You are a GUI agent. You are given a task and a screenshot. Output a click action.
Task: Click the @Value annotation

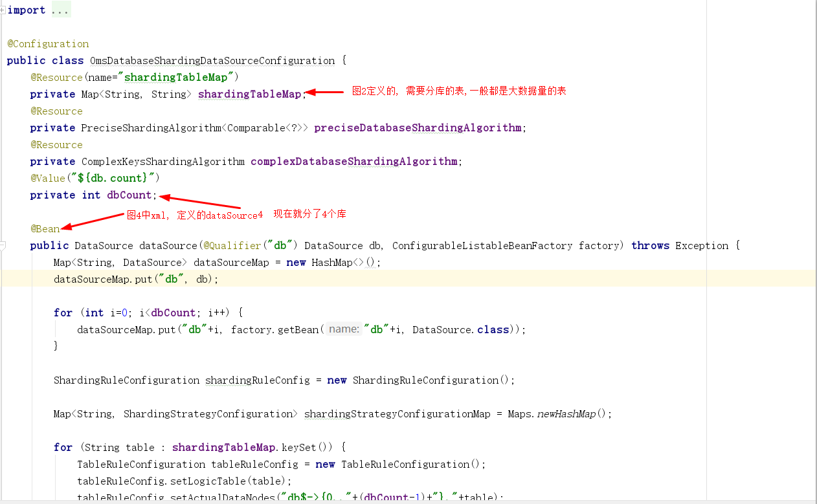coord(48,178)
